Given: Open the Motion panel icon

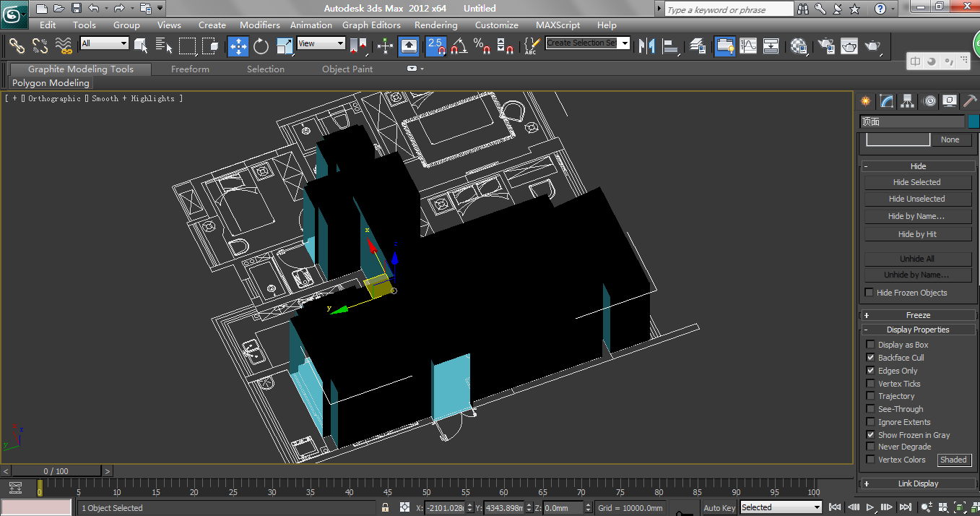Looking at the screenshot, I should (929, 101).
